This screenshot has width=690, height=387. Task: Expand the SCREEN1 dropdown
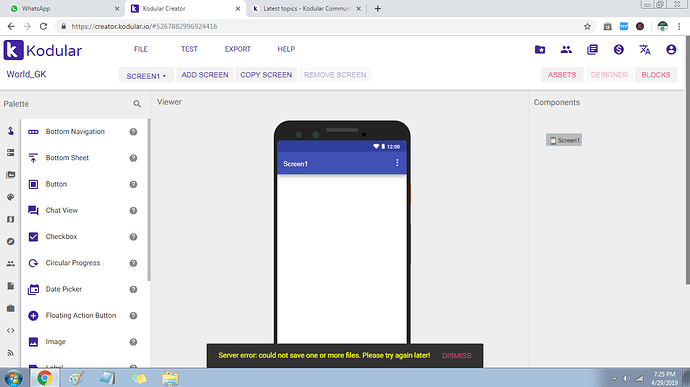click(146, 75)
